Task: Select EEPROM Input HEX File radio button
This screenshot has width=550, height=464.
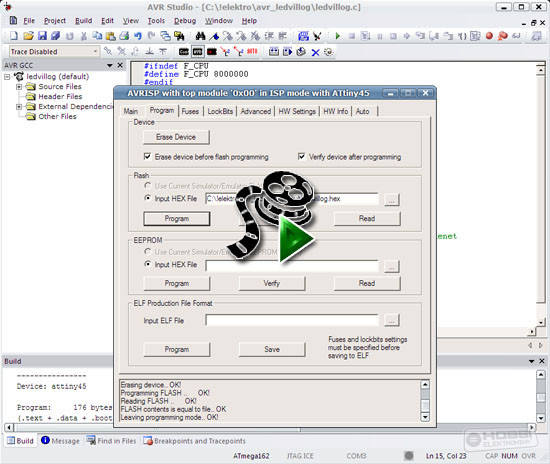Action: [148, 264]
